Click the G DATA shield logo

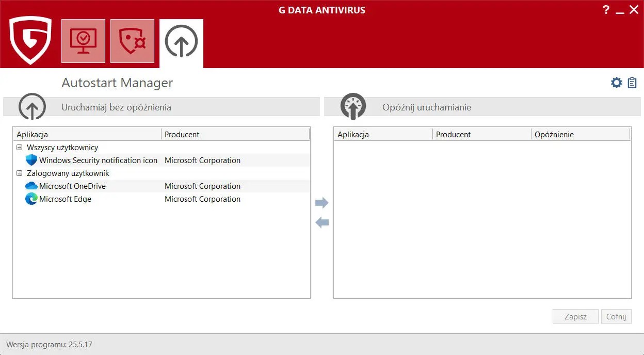[x=30, y=40]
